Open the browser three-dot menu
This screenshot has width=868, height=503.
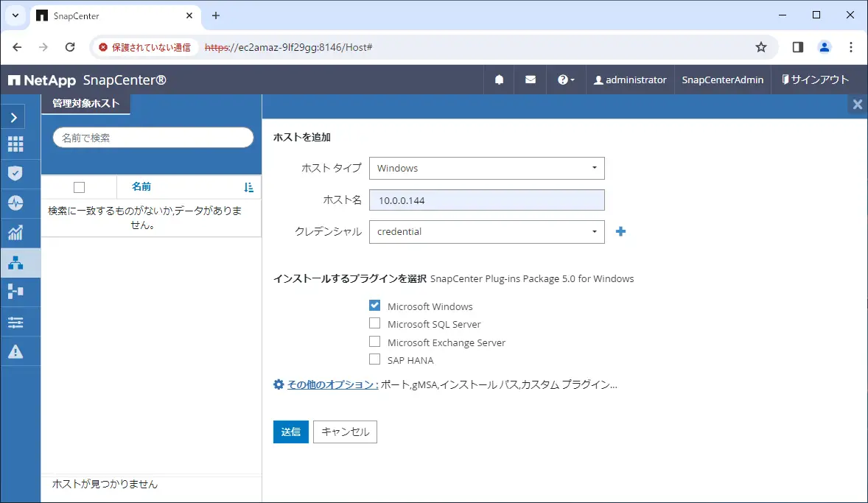[851, 48]
